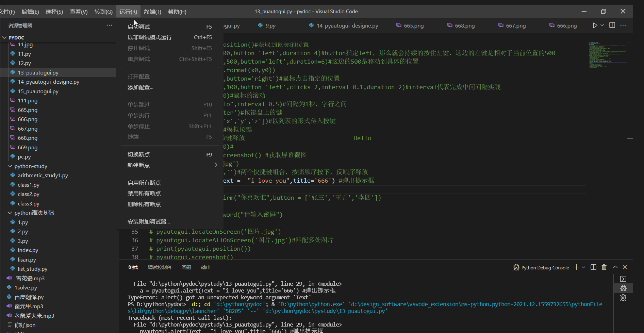Open the 选择(S) menu
Screen dimensions: 644x333
pyautogui.click(x=54, y=12)
